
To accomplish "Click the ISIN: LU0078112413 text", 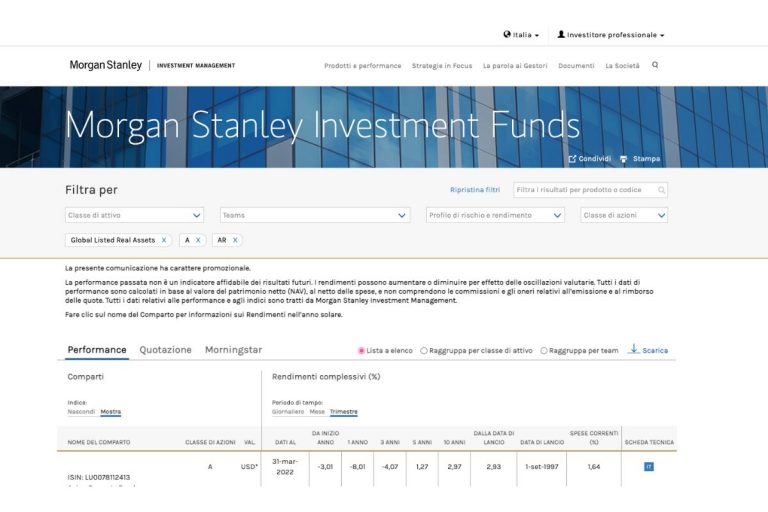I will (x=99, y=477).
